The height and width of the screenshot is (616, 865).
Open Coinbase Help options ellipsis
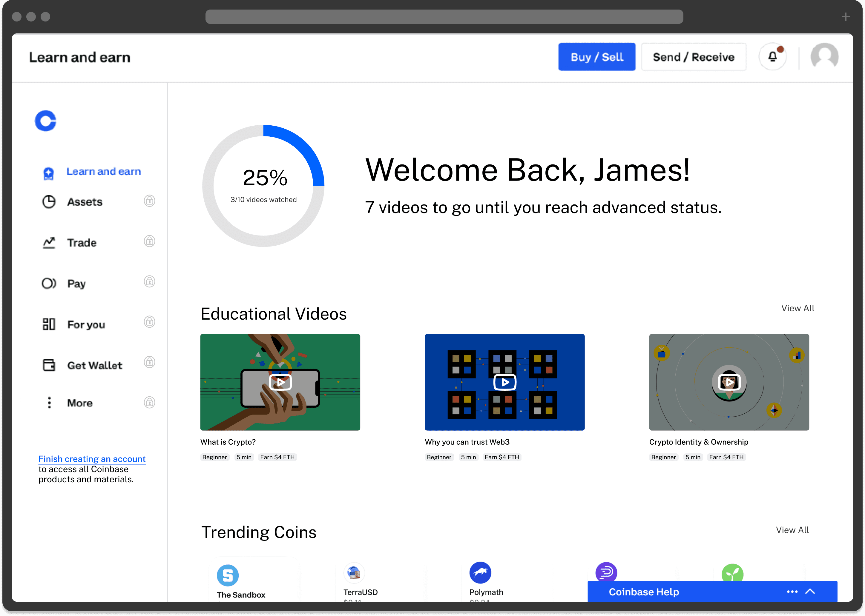pos(792,592)
